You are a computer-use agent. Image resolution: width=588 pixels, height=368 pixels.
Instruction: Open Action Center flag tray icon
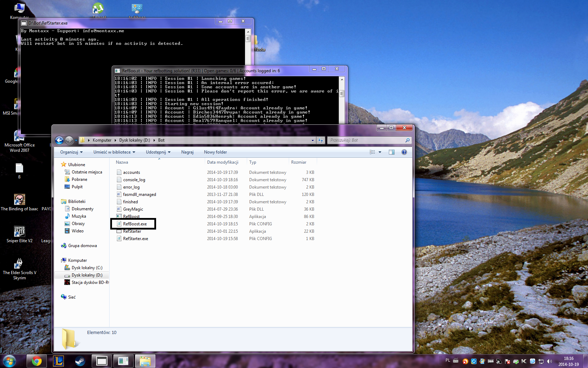pos(507,361)
